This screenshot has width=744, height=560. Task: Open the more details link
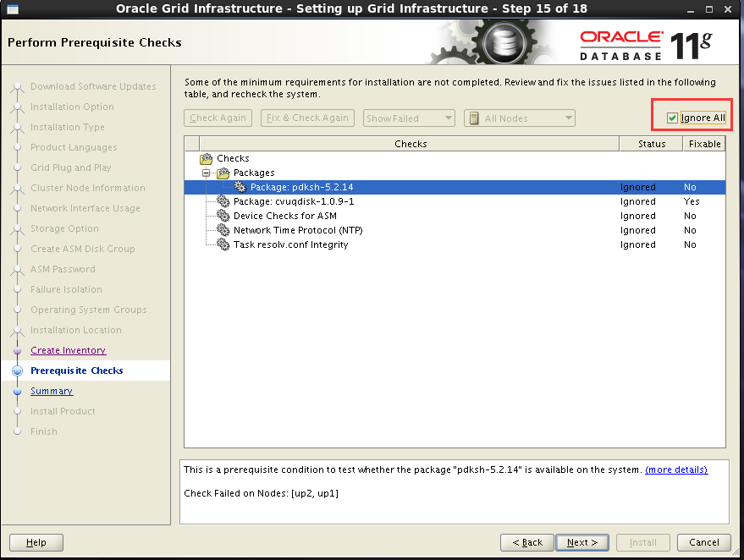pyautogui.click(x=676, y=469)
